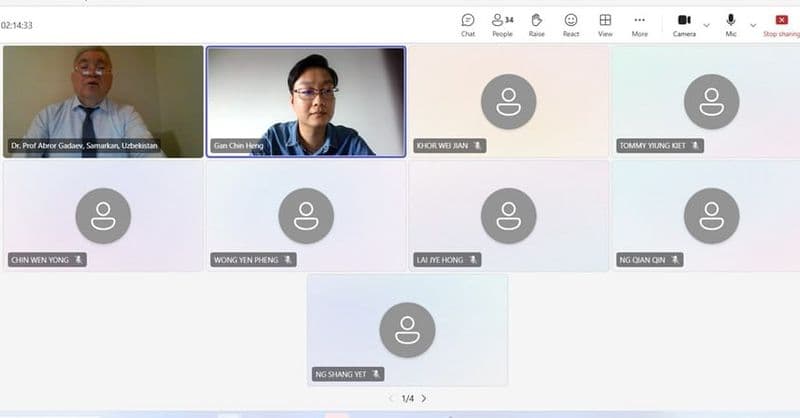Toggle the Camera on or off
The height and width of the screenshot is (418, 800).
coord(684,25)
